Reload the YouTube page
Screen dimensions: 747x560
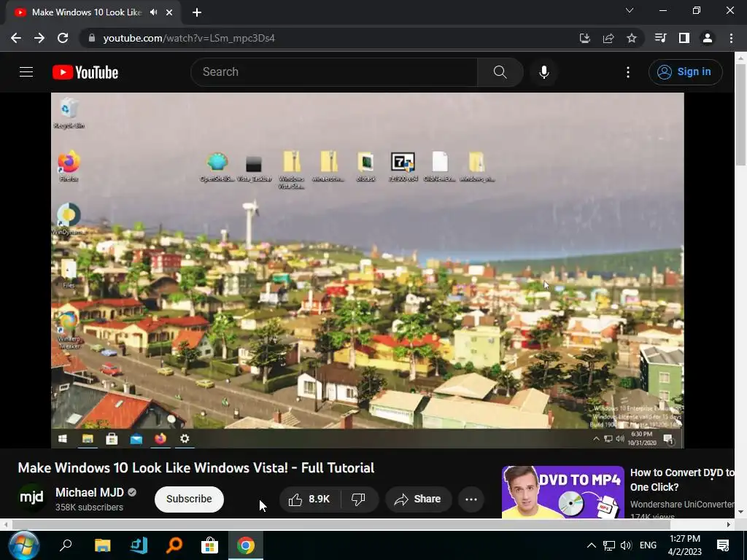63,38
